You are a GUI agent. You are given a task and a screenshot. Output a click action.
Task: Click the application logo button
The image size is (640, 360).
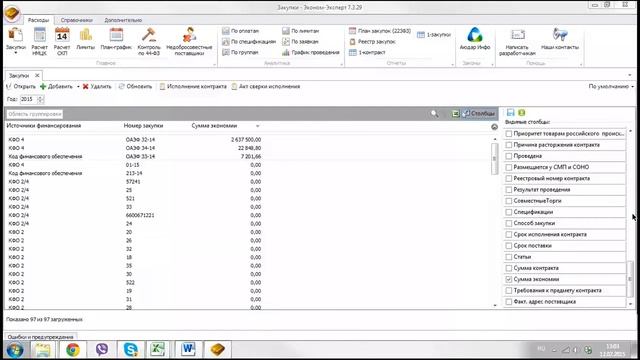pyautogui.click(x=12, y=13)
